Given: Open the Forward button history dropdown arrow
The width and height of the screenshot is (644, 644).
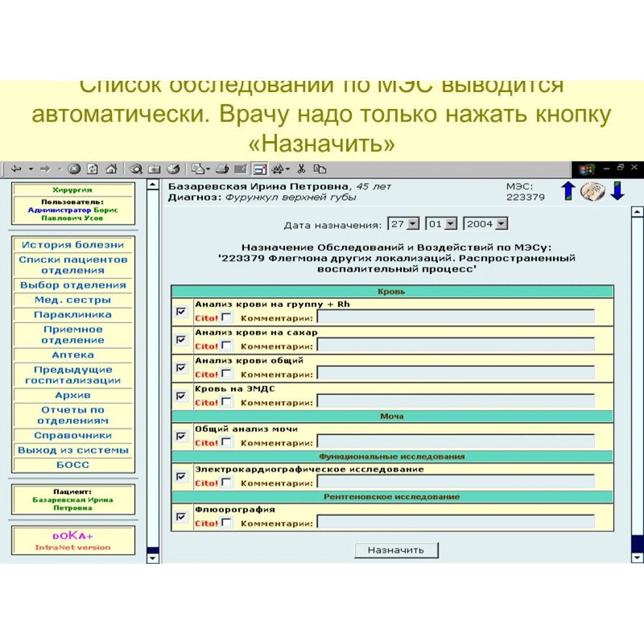Looking at the screenshot, I should click(x=60, y=169).
